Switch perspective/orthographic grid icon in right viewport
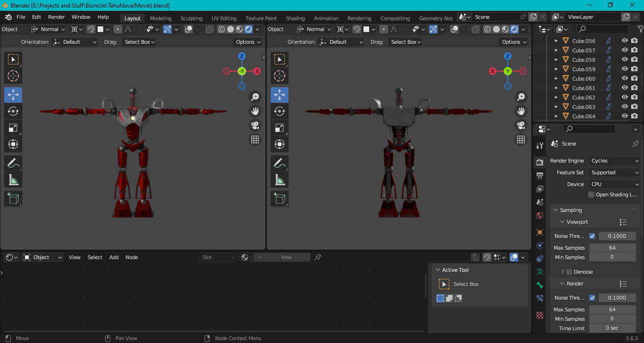 click(521, 139)
